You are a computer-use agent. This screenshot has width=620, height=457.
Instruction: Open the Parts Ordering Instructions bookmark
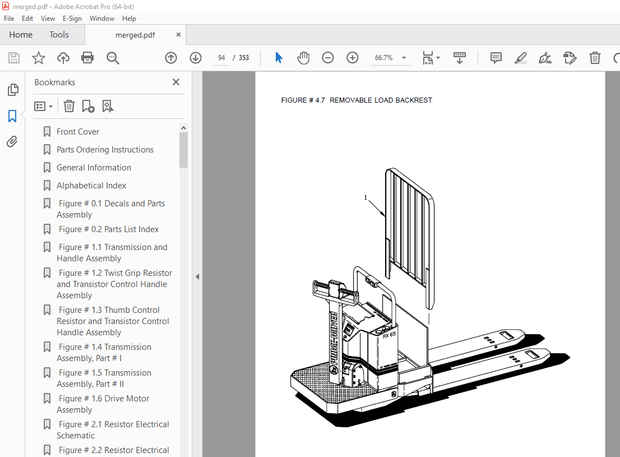coord(105,149)
